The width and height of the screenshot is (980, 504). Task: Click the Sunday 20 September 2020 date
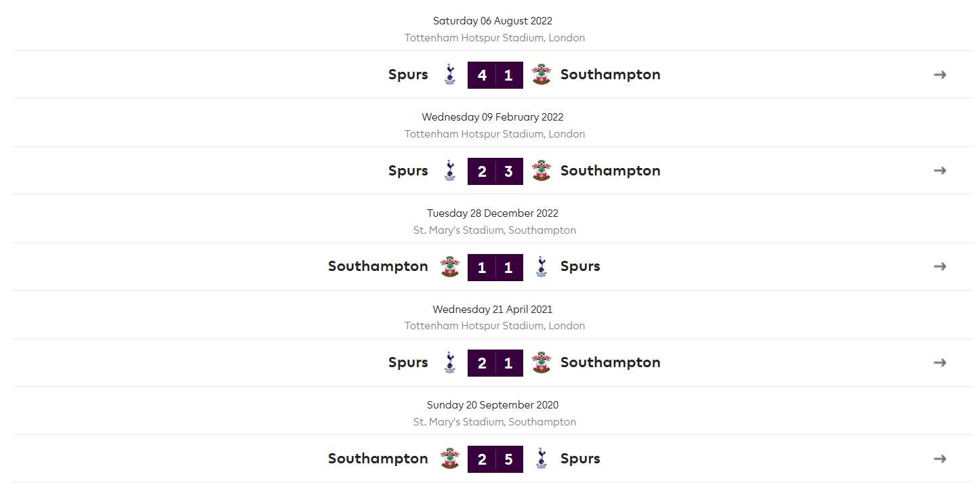point(493,405)
